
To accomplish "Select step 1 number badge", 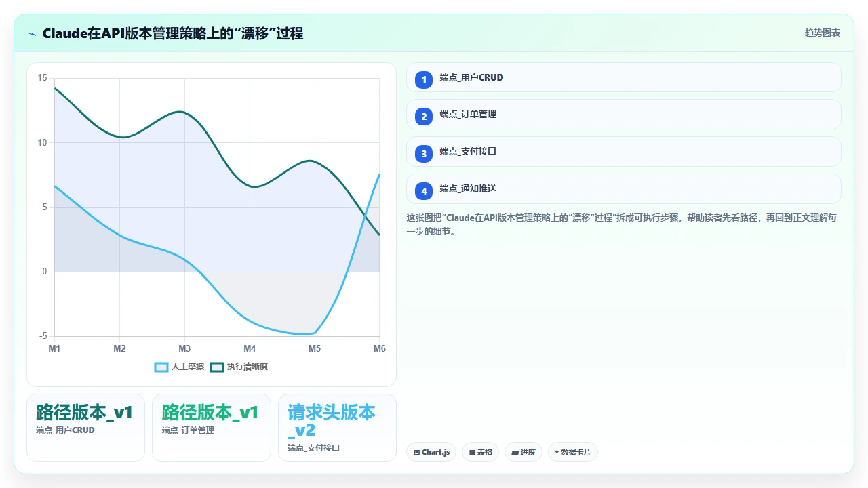I will tap(424, 79).
